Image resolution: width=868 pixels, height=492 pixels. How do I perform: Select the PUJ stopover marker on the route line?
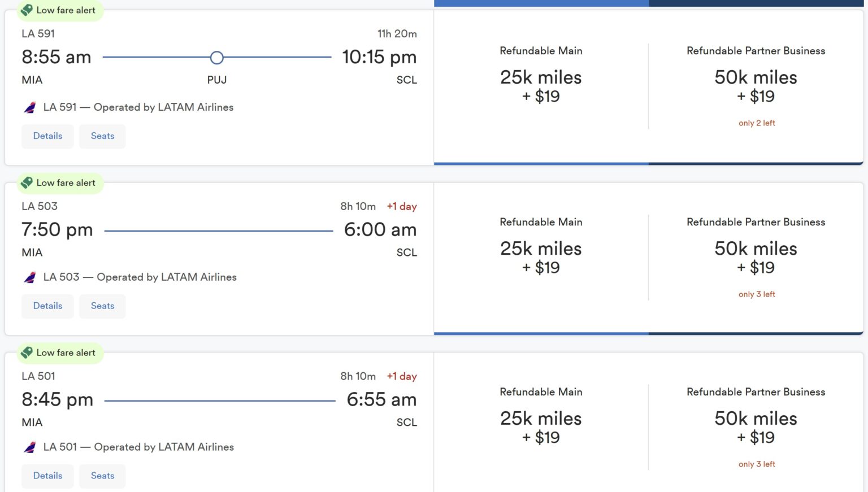[x=217, y=58]
